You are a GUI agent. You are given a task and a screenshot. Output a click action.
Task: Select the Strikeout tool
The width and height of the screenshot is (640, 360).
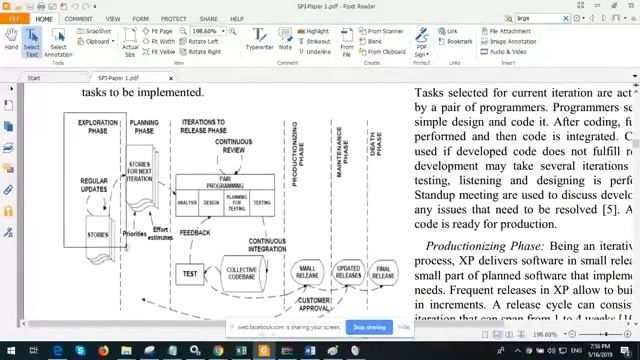point(314,41)
